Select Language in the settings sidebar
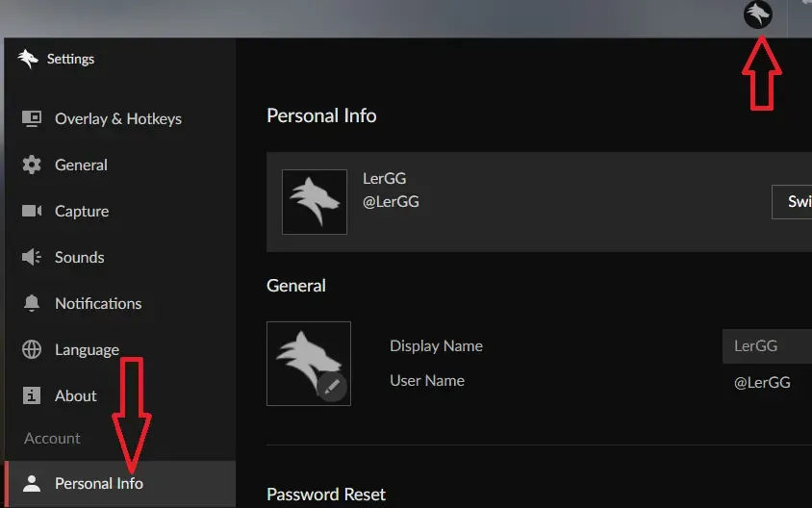 (x=87, y=349)
